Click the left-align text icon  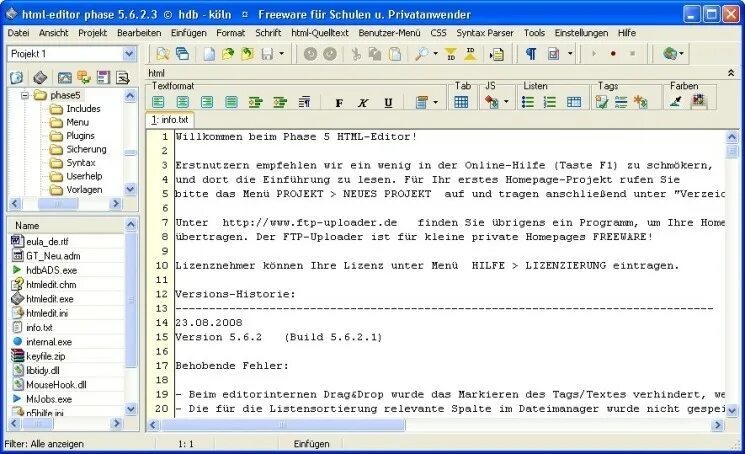tap(158, 102)
